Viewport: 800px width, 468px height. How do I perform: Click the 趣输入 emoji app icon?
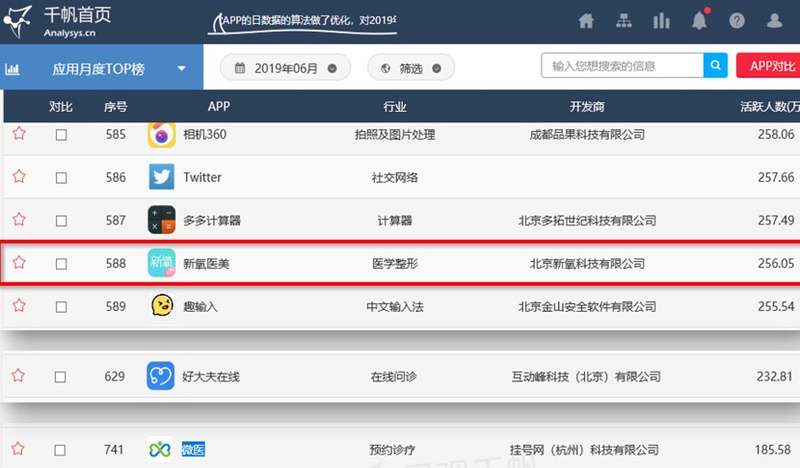coord(162,305)
